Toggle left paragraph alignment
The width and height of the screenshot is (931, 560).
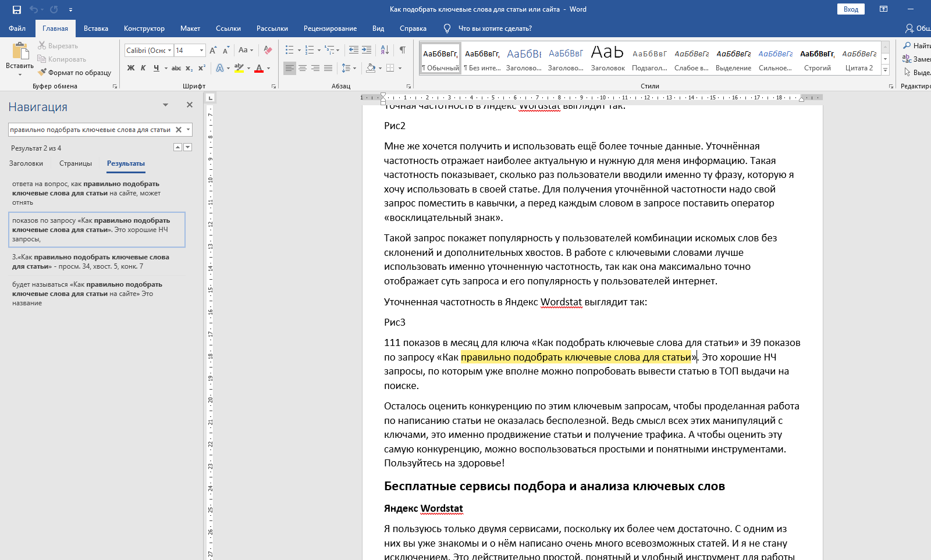click(x=290, y=68)
